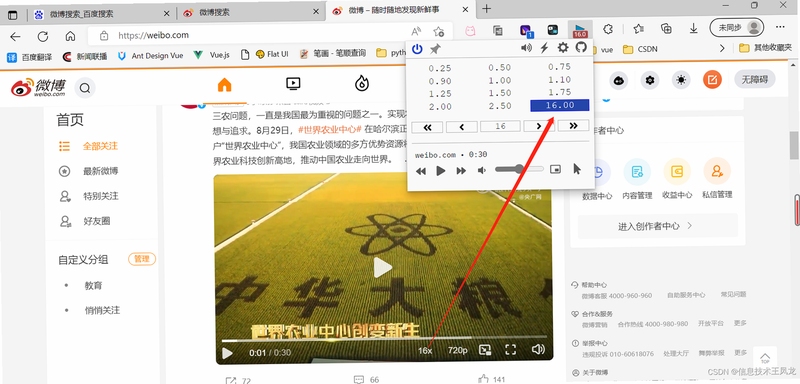Screen dimensions: 800x384
Task: Mute audio via popup speaker icon
Action: point(482,170)
